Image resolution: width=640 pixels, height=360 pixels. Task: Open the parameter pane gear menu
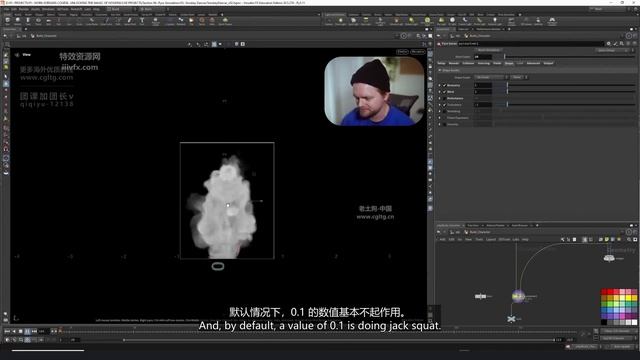[608, 43]
